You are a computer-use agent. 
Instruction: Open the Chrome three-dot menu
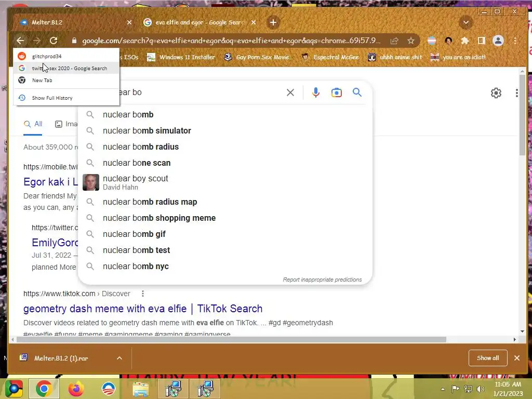pyautogui.click(x=515, y=41)
